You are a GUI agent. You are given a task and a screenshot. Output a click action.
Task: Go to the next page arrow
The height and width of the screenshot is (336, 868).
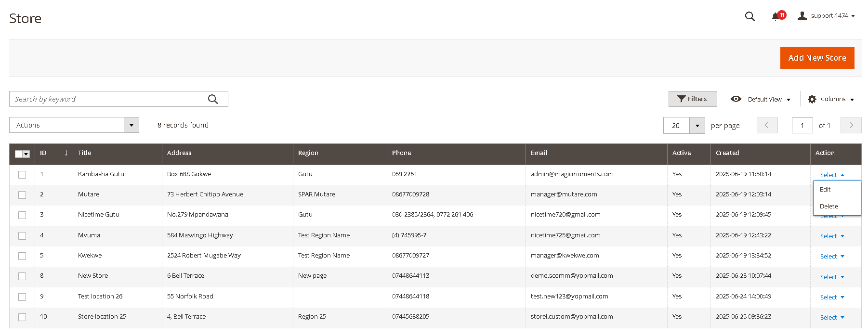tap(851, 125)
